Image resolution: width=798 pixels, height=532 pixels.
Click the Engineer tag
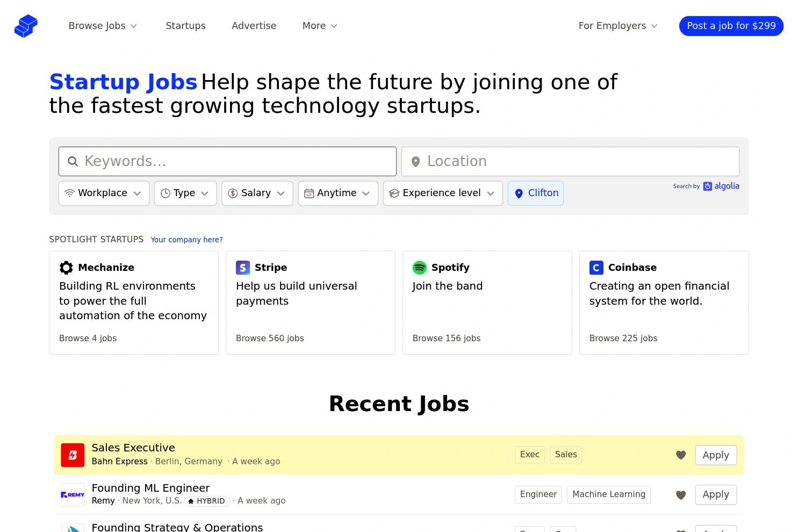538,494
